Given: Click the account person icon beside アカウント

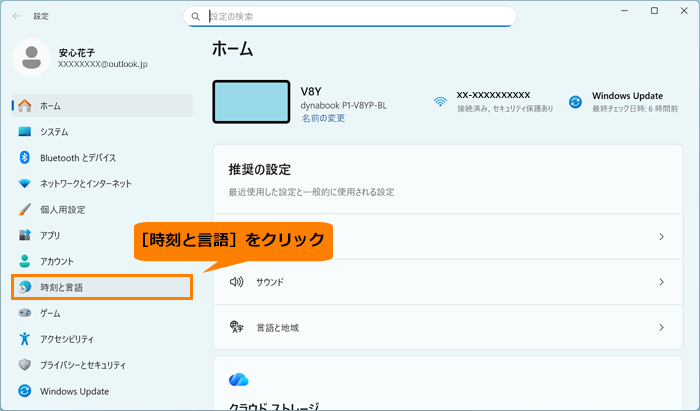Looking at the screenshot, I should [25, 261].
